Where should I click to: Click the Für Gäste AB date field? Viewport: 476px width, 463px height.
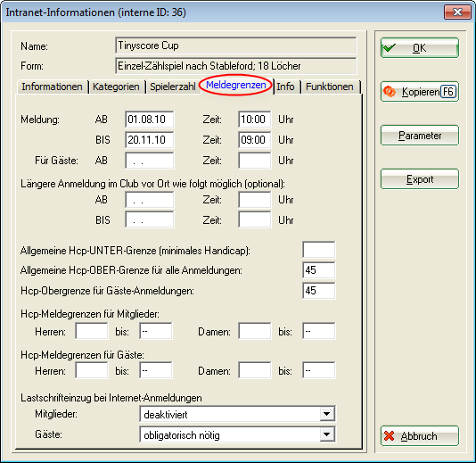[150, 161]
